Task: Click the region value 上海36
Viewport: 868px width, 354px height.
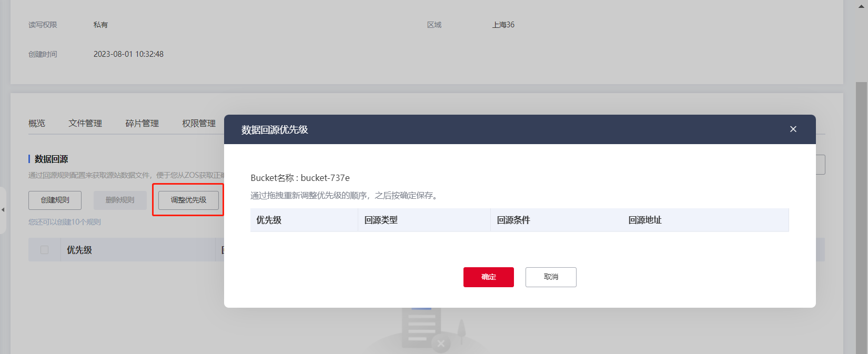Action: (x=503, y=25)
